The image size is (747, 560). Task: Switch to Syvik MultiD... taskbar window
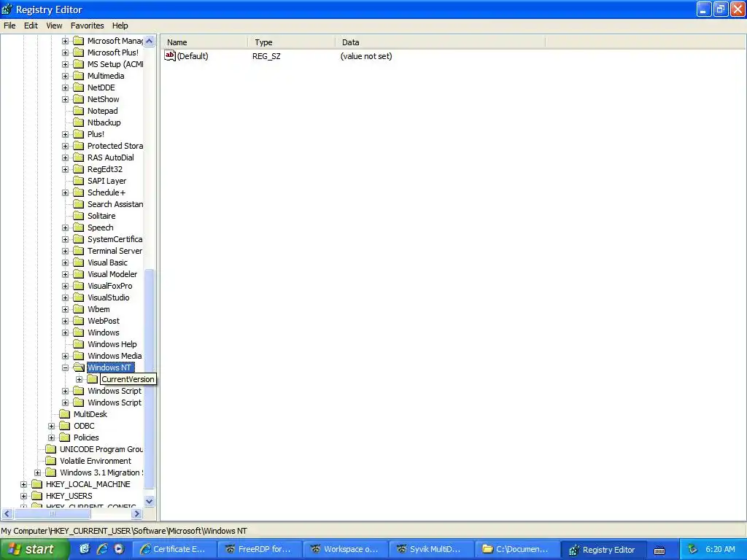point(430,549)
